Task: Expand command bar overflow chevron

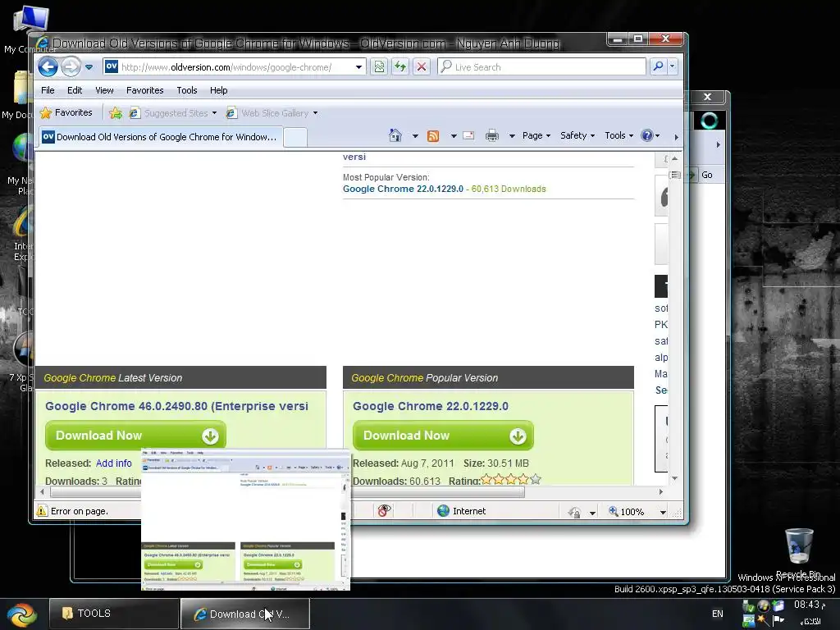Action: coord(676,137)
